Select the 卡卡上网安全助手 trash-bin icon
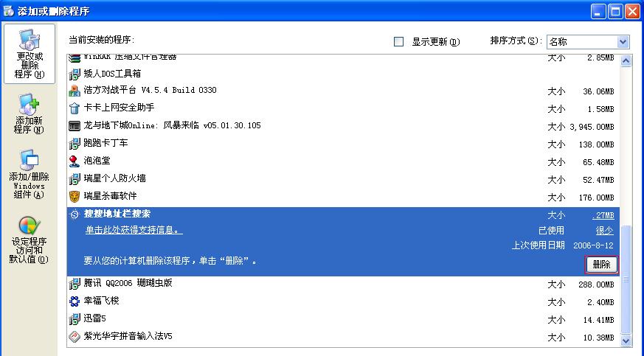644x356 pixels. point(75,108)
